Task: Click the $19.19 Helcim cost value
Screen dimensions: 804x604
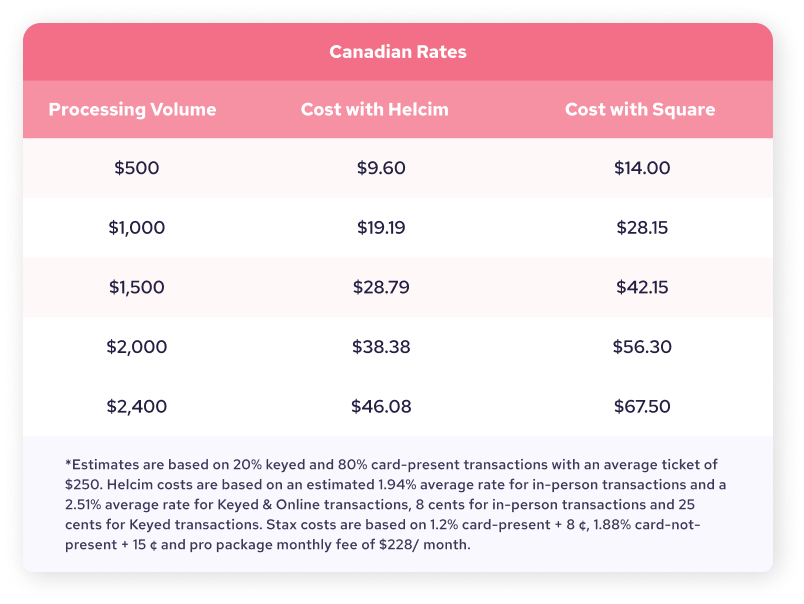Action: (381, 227)
